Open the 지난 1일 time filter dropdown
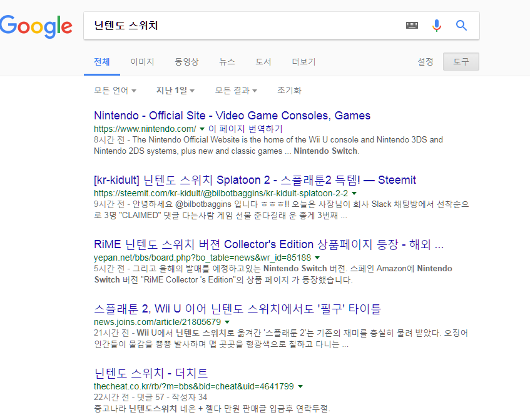The image size is (530, 420). [x=175, y=91]
